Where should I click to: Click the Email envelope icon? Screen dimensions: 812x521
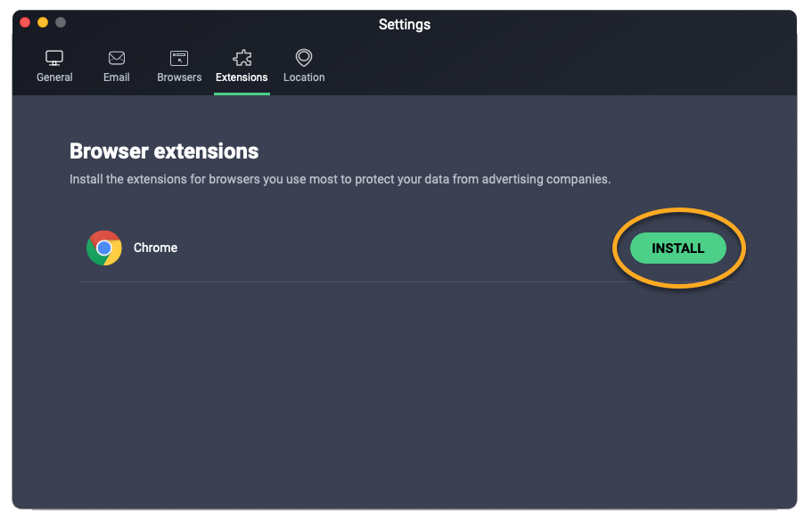[x=117, y=59]
